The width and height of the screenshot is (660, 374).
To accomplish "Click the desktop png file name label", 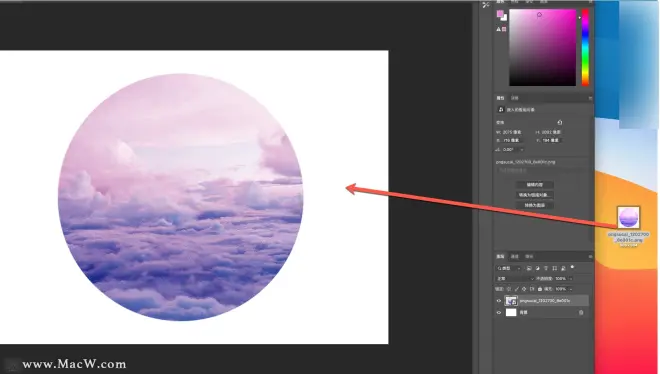I will pyautogui.click(x=628, y=237).
